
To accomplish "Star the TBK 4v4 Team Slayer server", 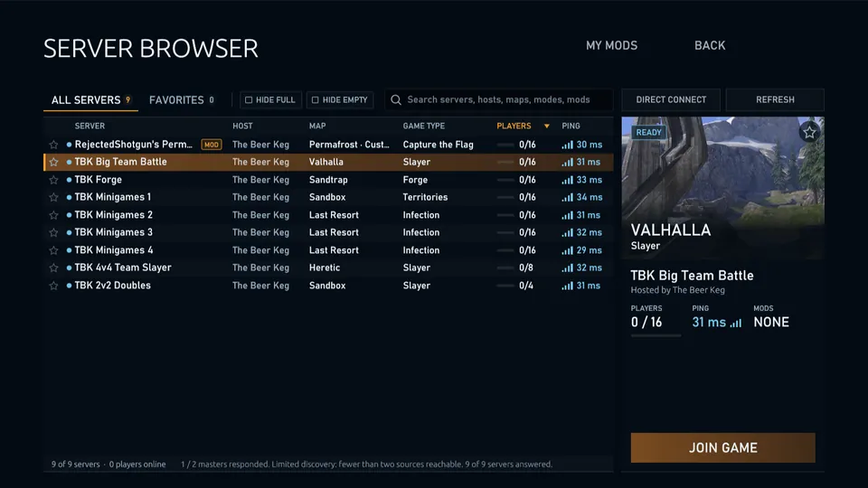I will point(53,267).
